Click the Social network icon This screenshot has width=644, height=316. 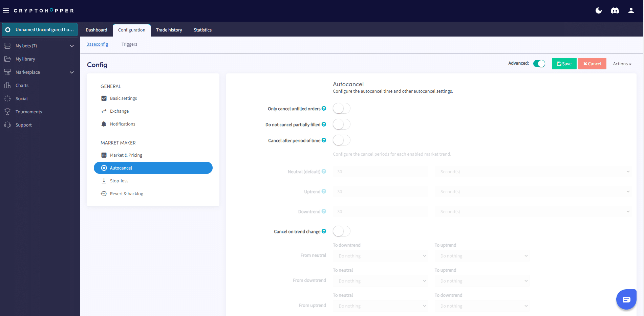[x=7, y=98]
